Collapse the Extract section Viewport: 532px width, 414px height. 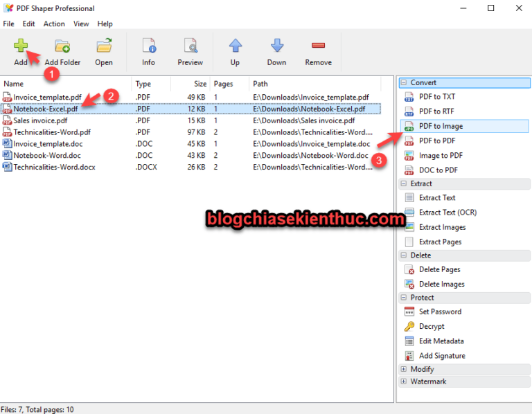(403, 183)
